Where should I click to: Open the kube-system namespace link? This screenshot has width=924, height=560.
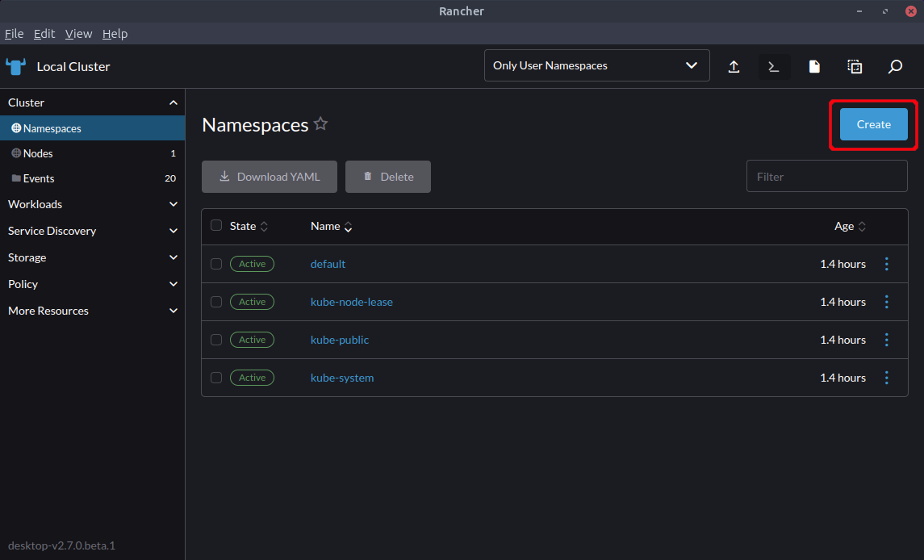pos(342,378)
